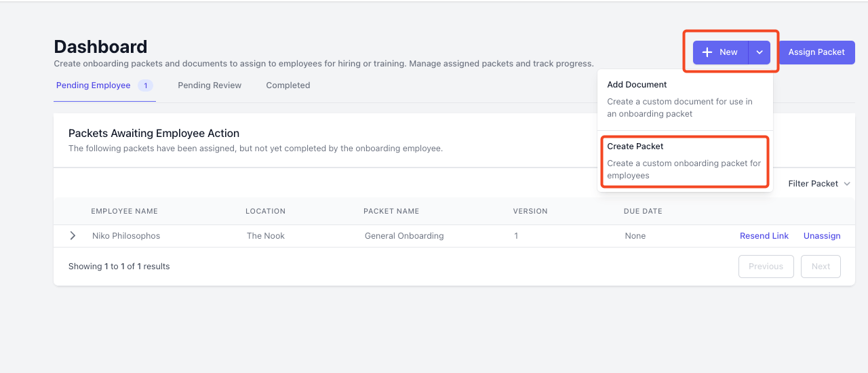
Task: Open the Completed tab
Action: [x=288, y=85]
